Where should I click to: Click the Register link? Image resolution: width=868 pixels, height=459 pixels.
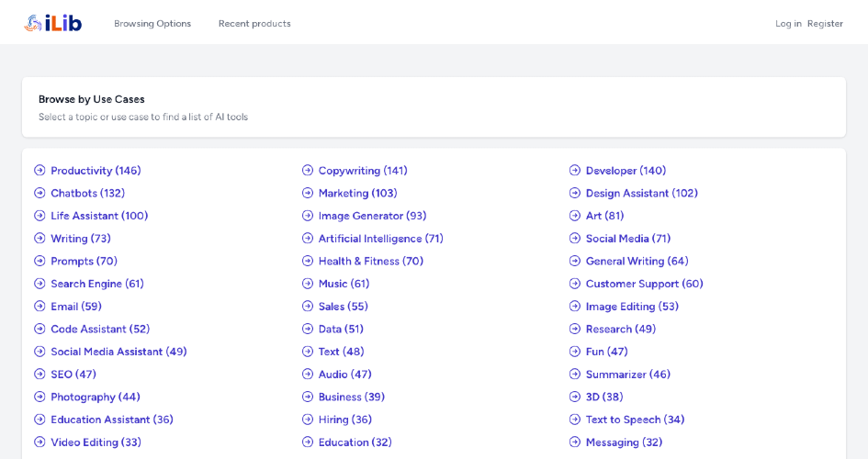click(x=825, y=24)
